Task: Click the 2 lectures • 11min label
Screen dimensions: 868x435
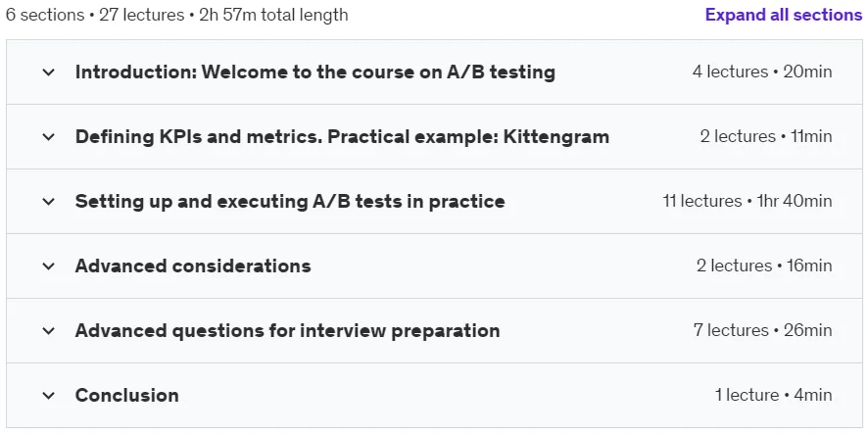Action: coord(765,137)
